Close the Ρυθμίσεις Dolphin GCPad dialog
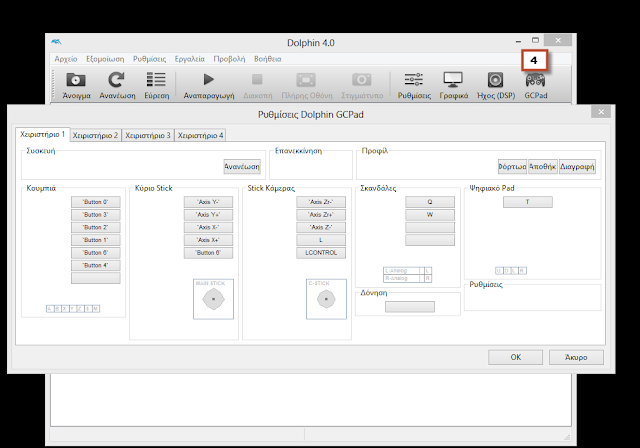 tap(601, 112)
